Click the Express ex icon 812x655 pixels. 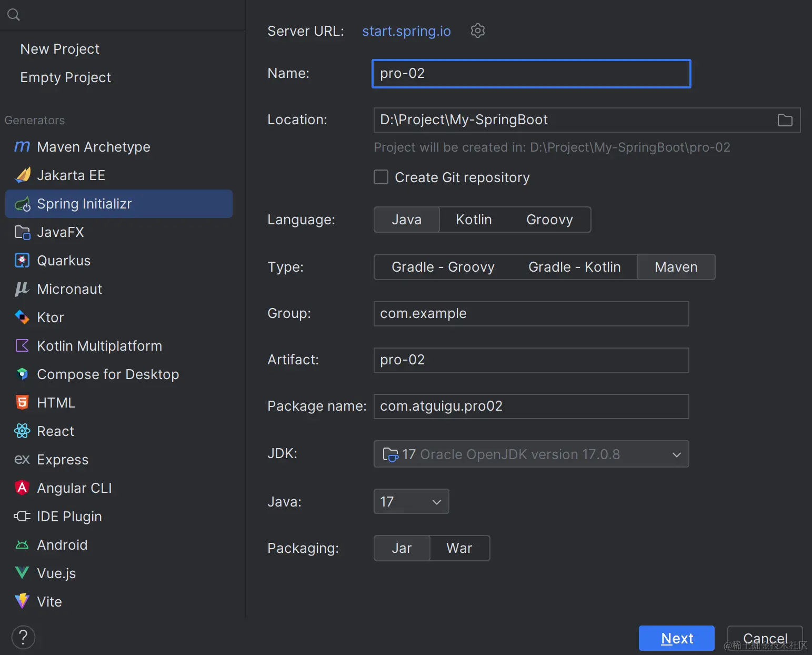coord(22,460)
